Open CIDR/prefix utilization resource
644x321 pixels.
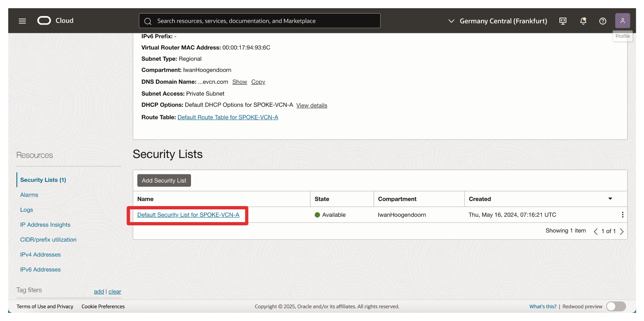(x=48, y=240)
